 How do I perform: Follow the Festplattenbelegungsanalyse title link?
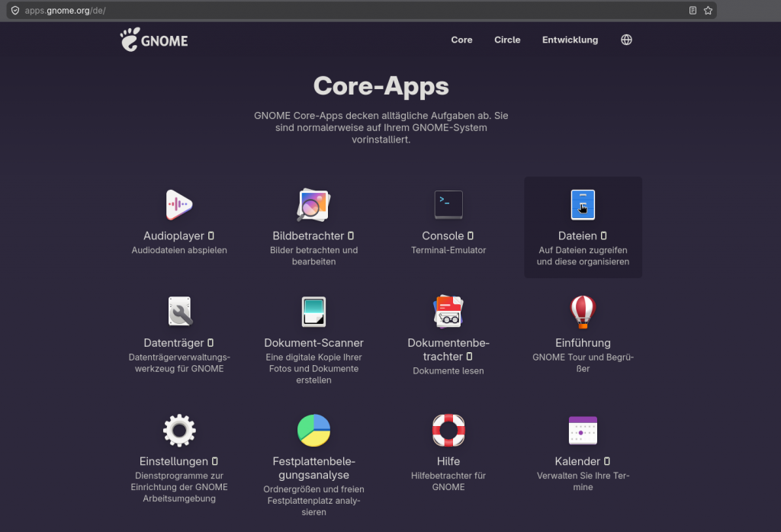(x=313, y=468)
